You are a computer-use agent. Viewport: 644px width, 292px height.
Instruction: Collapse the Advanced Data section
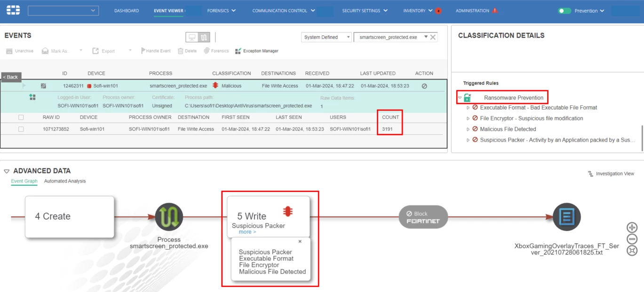click(7, 171)
